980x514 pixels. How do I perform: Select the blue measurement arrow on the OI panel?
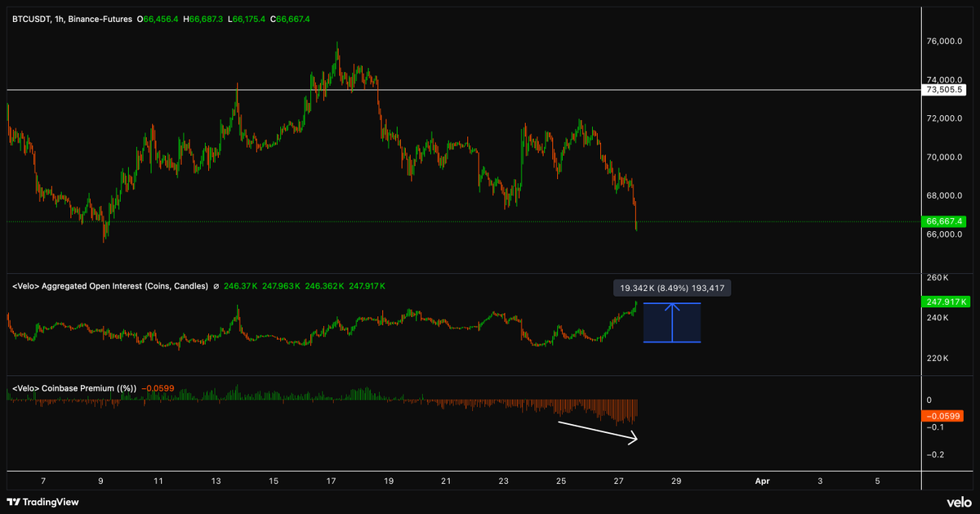tap(671, 322)
